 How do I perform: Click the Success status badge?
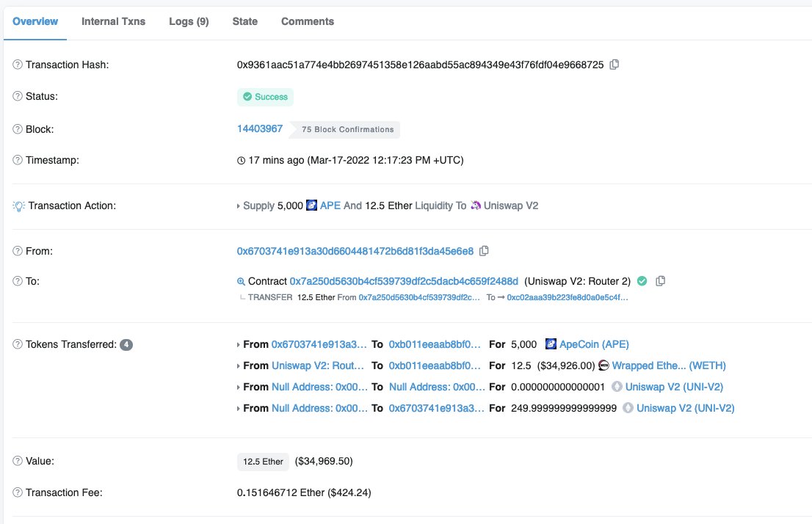[x=265, y=97]
